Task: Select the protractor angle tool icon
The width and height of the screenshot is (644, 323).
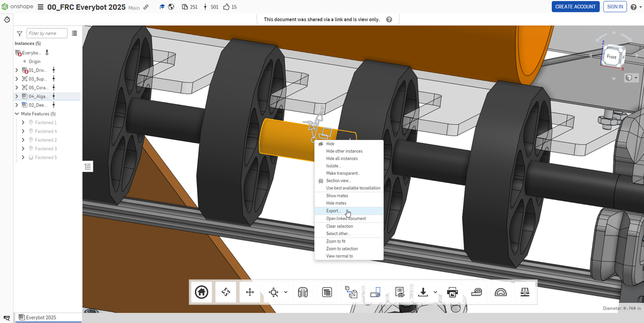Action: (500, 292)
